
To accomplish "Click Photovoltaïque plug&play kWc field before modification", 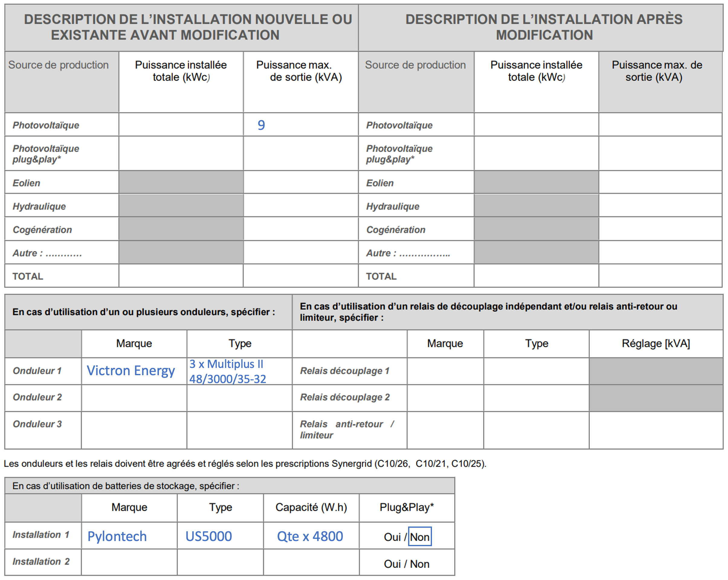I will pos(181,153).
